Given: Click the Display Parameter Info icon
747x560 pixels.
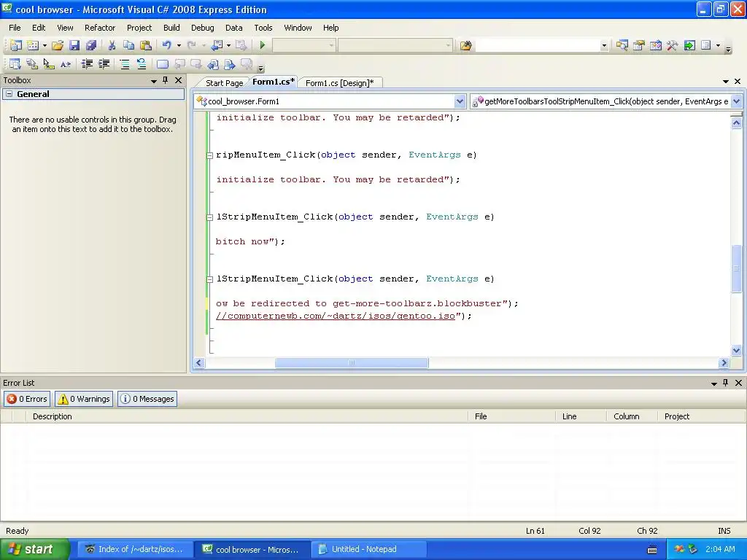Looking at the screenshot, I should [x=31, y=64].
